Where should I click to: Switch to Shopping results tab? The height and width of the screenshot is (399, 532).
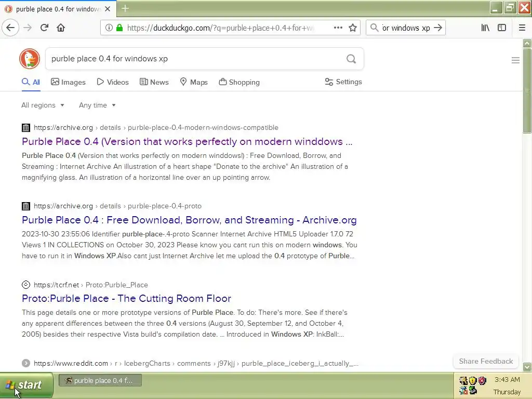[239, 82]
